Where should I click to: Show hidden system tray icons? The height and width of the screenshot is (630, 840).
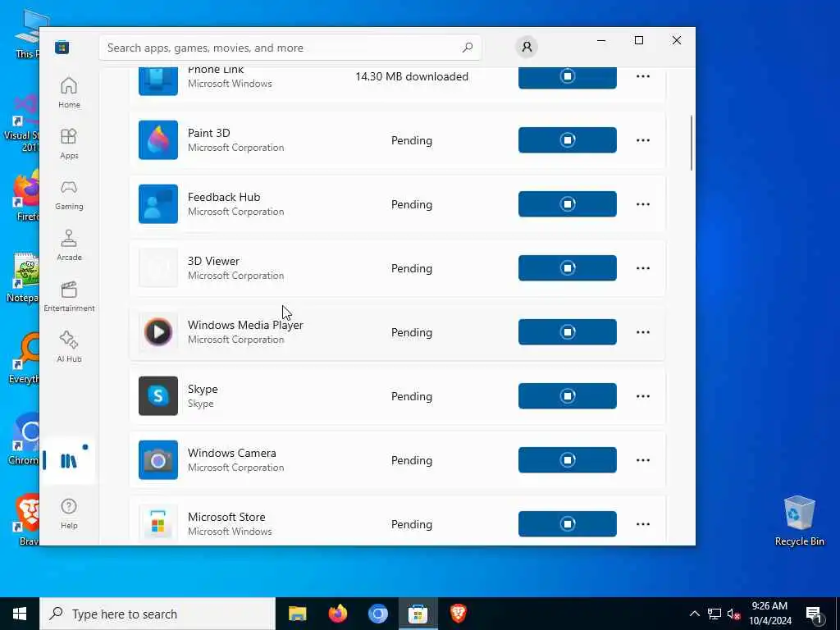[694, 614]
